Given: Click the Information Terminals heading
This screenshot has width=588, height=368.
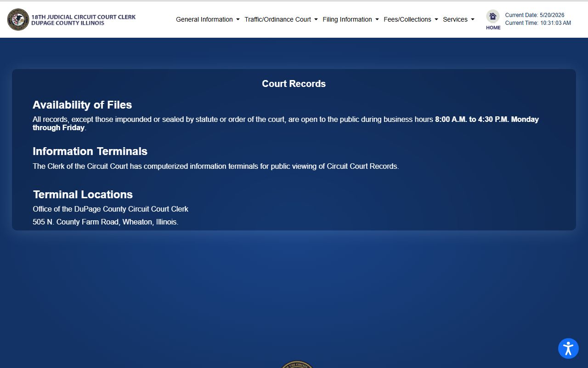Looking at the screenshot, I should tap(90, 151).
